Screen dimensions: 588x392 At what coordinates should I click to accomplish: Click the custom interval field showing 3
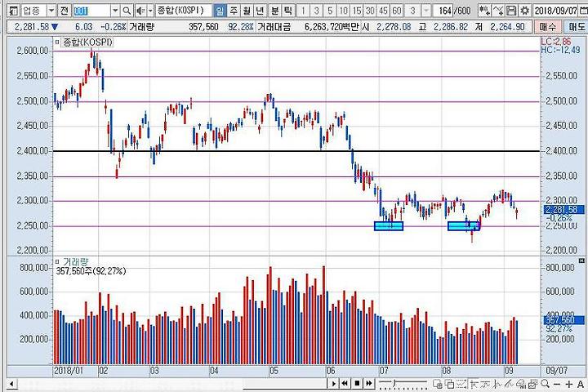[x=413, y=11]
